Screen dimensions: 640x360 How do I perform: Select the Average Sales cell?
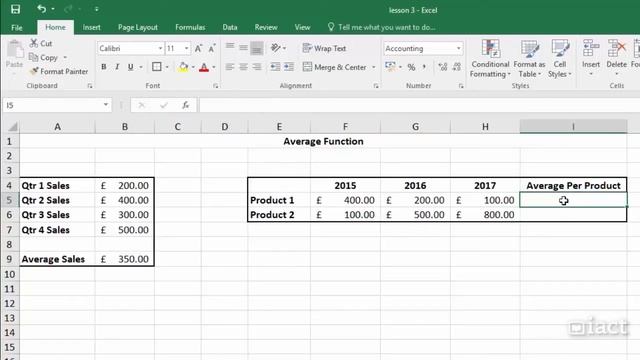(58, 259)
